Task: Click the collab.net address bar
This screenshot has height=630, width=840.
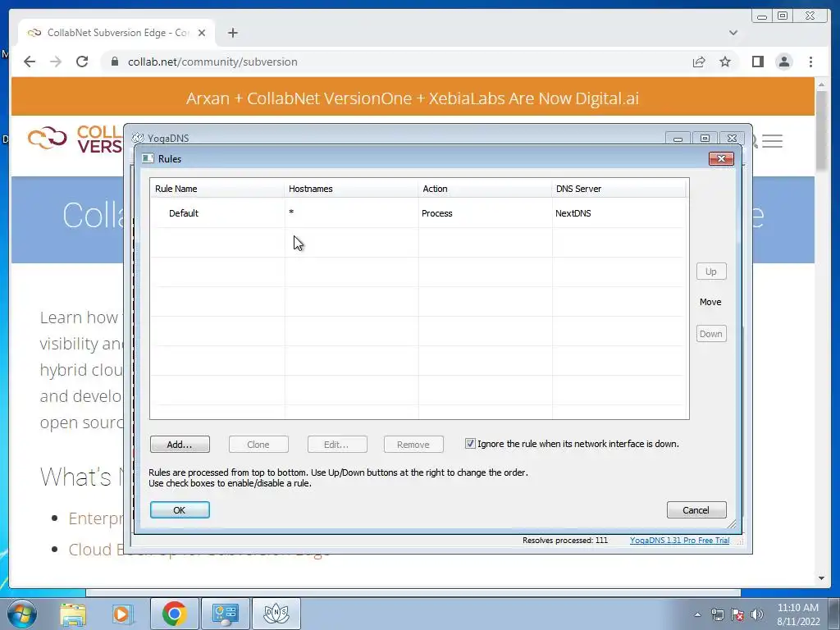Action: click(396, 62)
